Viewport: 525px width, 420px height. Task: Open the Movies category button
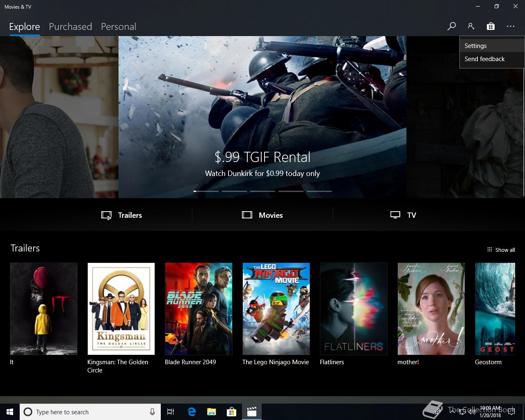tap(262, 215)
